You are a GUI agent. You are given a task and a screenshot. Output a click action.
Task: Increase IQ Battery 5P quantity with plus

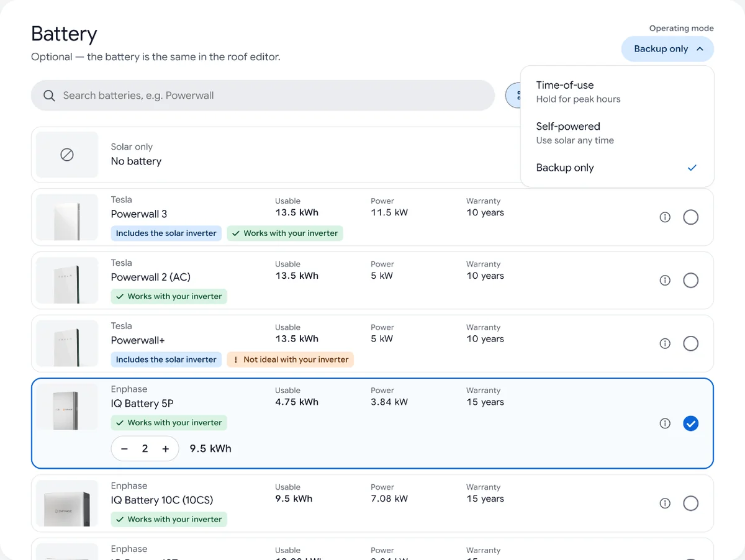(166, 449)
